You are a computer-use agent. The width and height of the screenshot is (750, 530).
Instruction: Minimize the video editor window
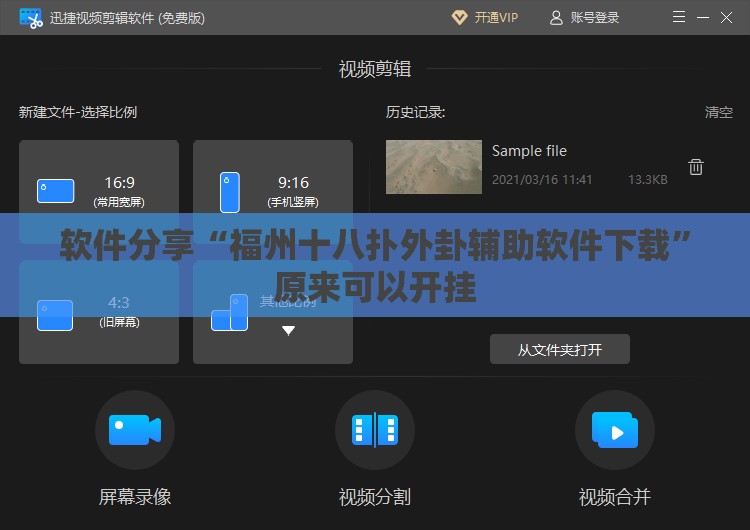tap(703, 18)
